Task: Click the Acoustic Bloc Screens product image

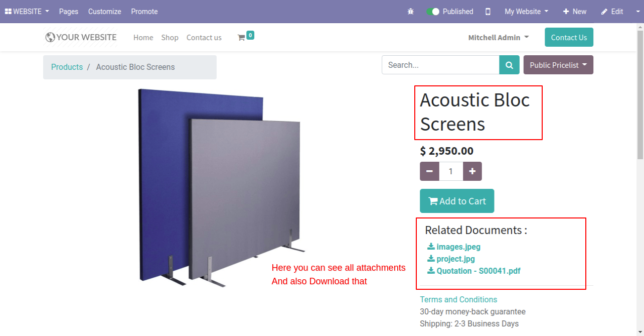Action: tap(221, 188)
